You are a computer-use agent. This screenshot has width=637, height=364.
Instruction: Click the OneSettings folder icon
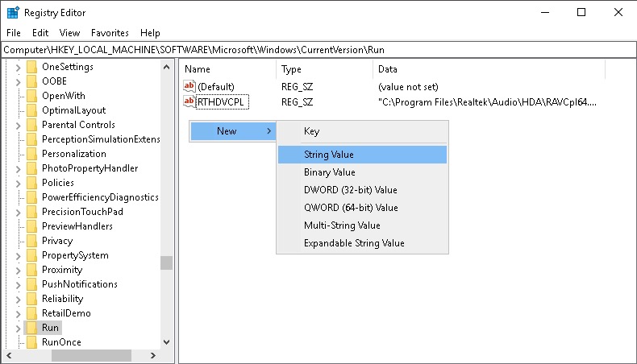pyautogui.click(x=31, y=67)
